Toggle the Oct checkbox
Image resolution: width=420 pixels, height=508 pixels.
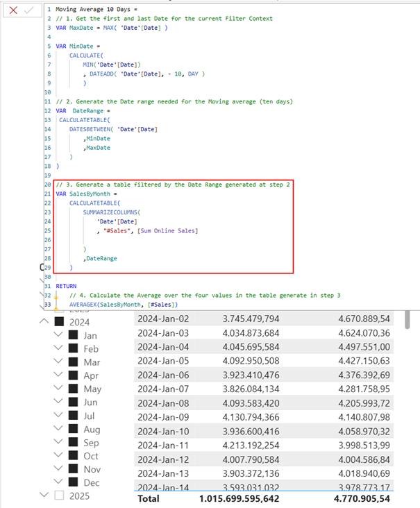tap(74, 455)
